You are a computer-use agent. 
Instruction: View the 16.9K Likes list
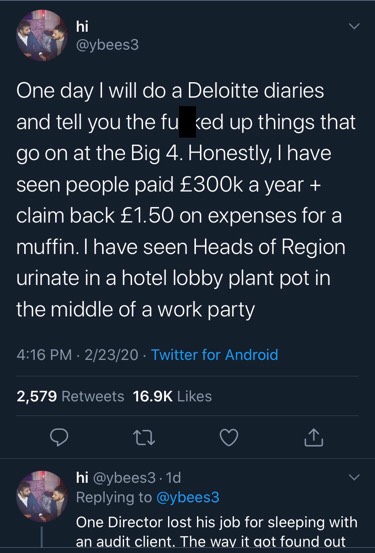(173, 396)
